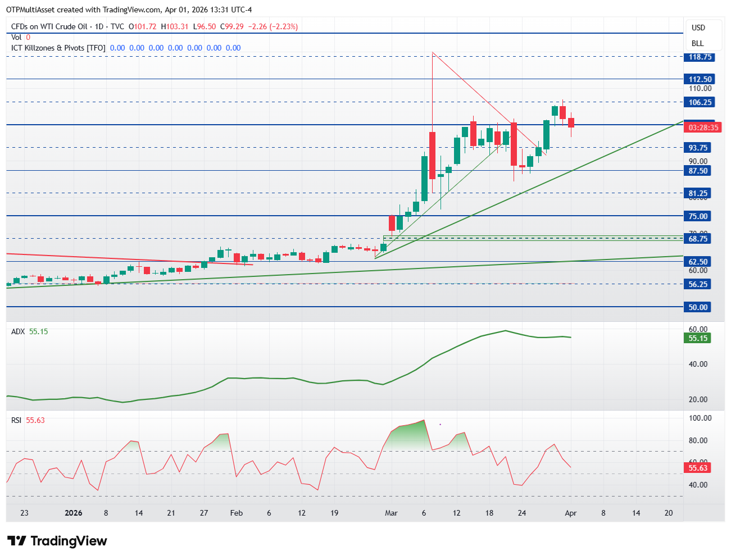Select the Mar label on the time axis
This screenshot has height=560, width=731.
click(x=391, y=513)
